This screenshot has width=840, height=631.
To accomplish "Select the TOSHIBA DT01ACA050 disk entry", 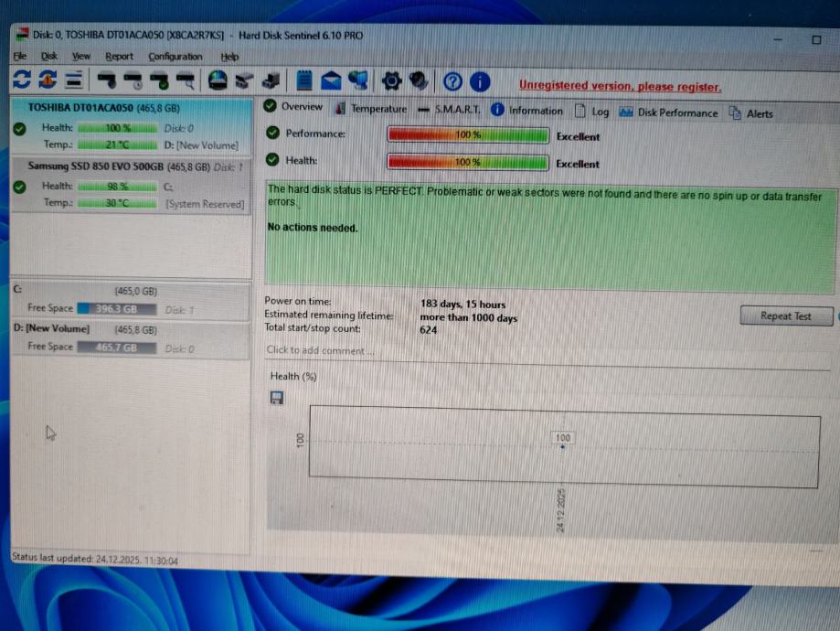I will pos(132,125).
